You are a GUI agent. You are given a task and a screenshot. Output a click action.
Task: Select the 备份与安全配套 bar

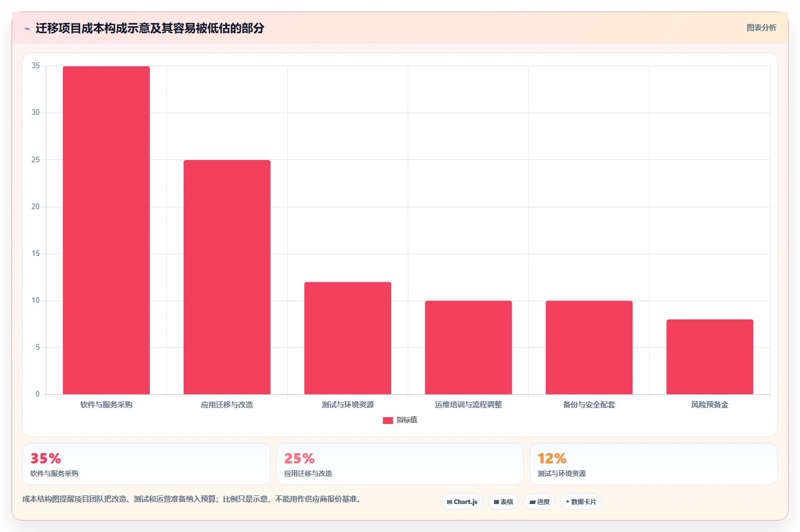click(x=589, y=347)
